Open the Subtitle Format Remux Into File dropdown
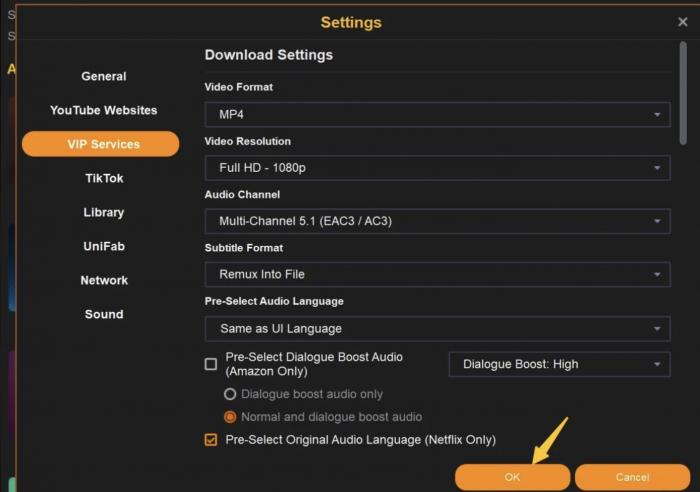Screen dimensions: 700x492 438,274
